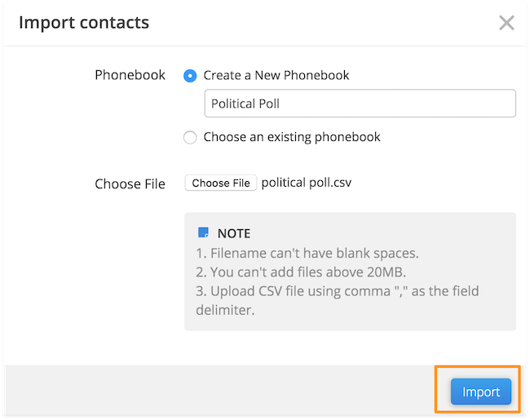The width and height of the screenshot is (530, 420).
Task: Click the word 'delimiter.' in the note
Action: [225, 310]
